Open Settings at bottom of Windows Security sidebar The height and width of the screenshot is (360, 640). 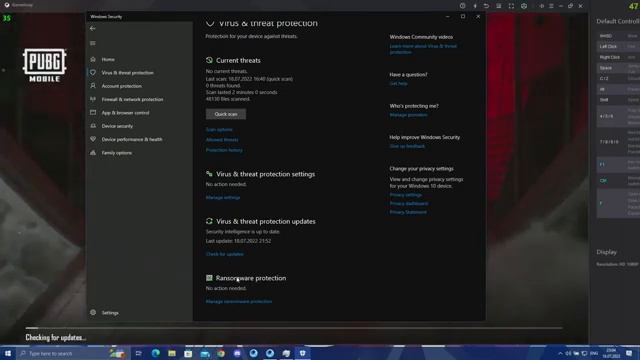coord(110,313)
